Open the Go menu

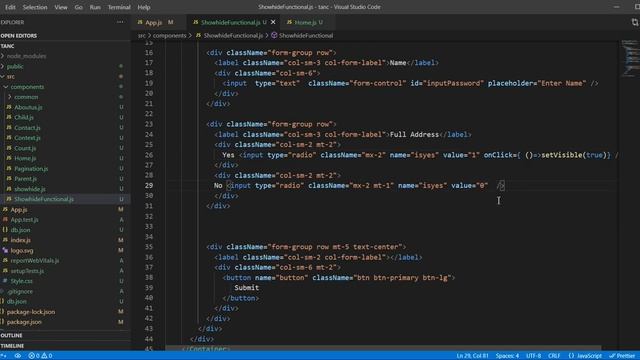pyautogui.click(x=78, y=7)
